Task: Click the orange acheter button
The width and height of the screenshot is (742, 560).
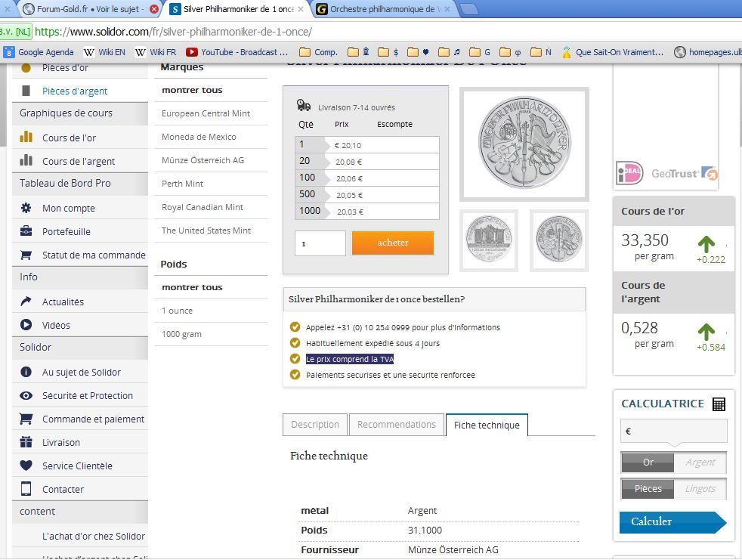Action: [393, 243]
